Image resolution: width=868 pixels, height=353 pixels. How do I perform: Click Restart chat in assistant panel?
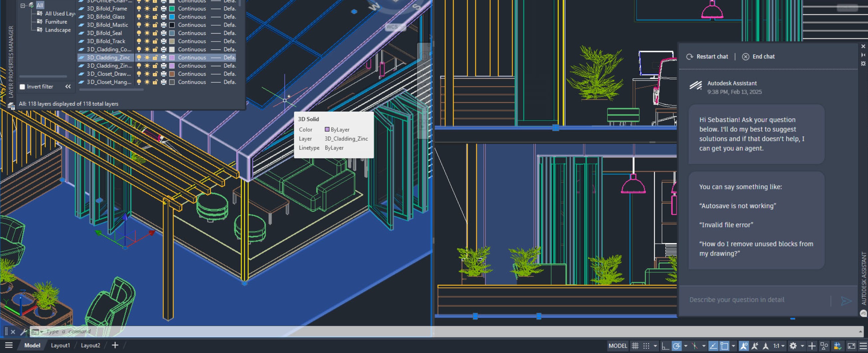707,57
